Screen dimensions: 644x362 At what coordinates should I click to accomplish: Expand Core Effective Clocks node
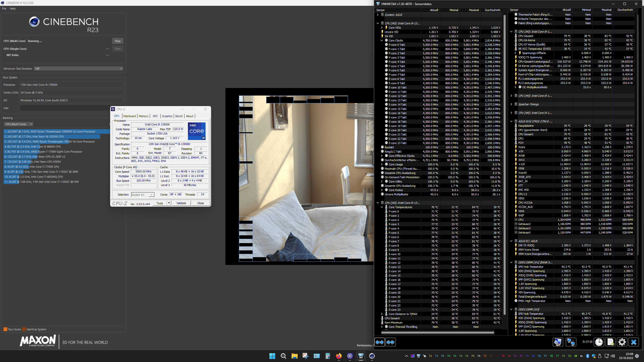point(382,156)
